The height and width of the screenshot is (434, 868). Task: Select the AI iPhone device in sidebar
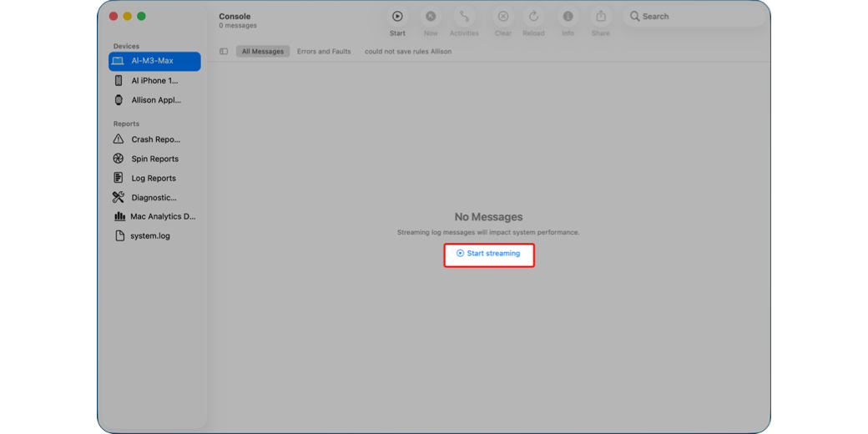[154, 81]
